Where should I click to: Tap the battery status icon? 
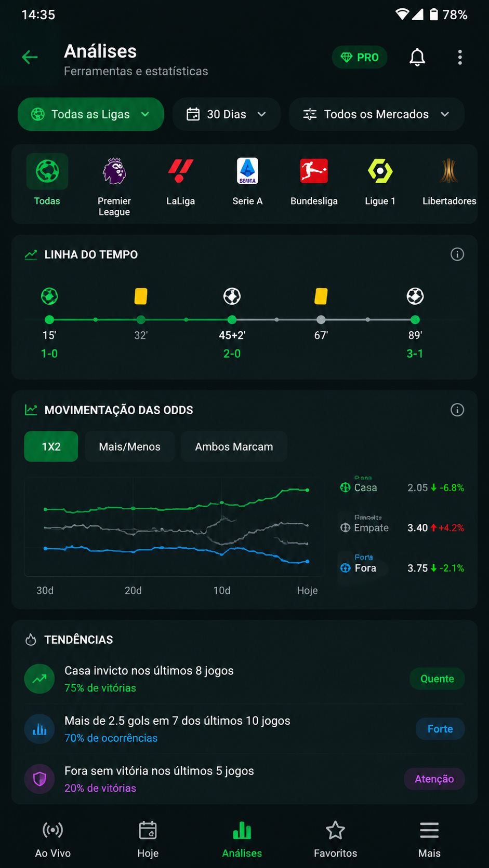(x=433, y=15)
